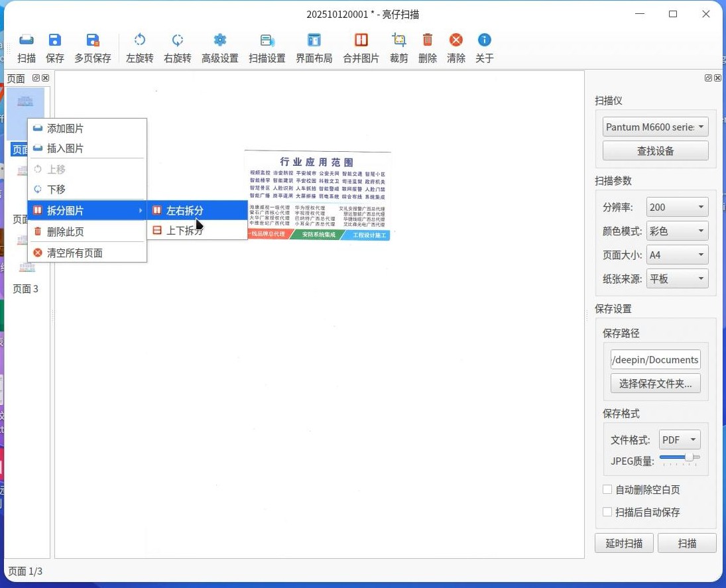Toggle 扫描后自动保存 checkbox
Image resolution: width=726 pixels, height=588 pixels.
[607, 512]
